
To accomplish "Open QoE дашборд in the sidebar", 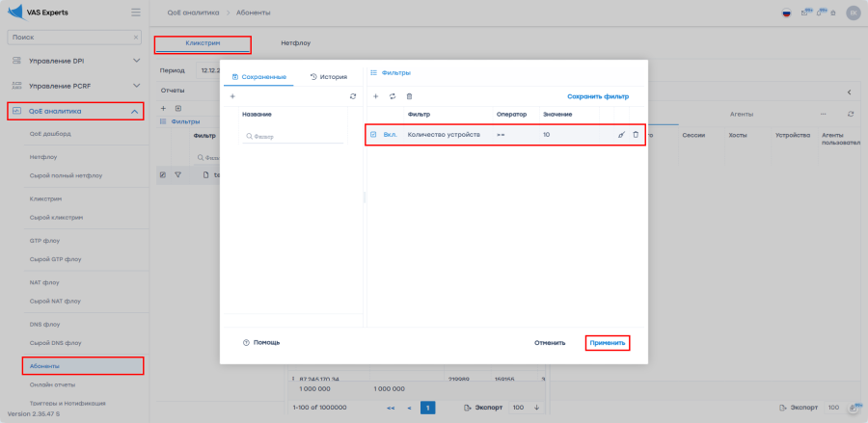I will point(50,134).
